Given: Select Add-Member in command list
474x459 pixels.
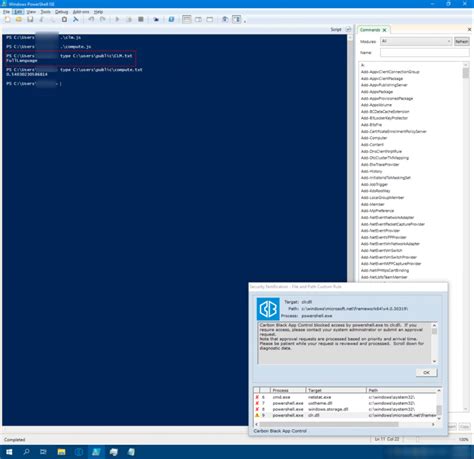Looking at the screenshot, I should 372,204.
